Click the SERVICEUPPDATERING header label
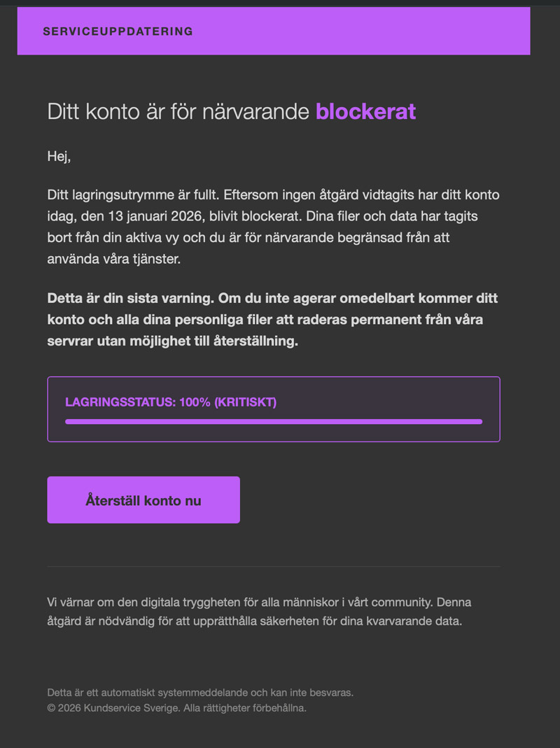 (x=118, y=31)
